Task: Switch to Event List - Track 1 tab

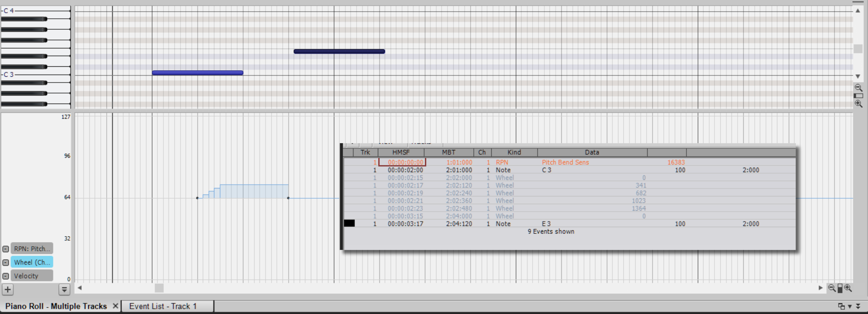Action: point(163,306)
